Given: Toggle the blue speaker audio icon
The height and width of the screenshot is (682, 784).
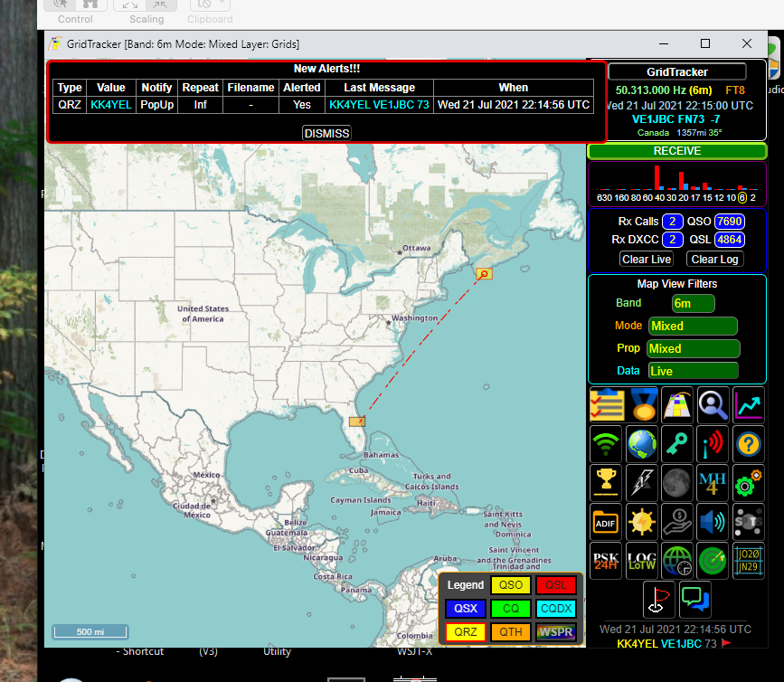Looking at the screenshot, I should [x=713, y=523].
